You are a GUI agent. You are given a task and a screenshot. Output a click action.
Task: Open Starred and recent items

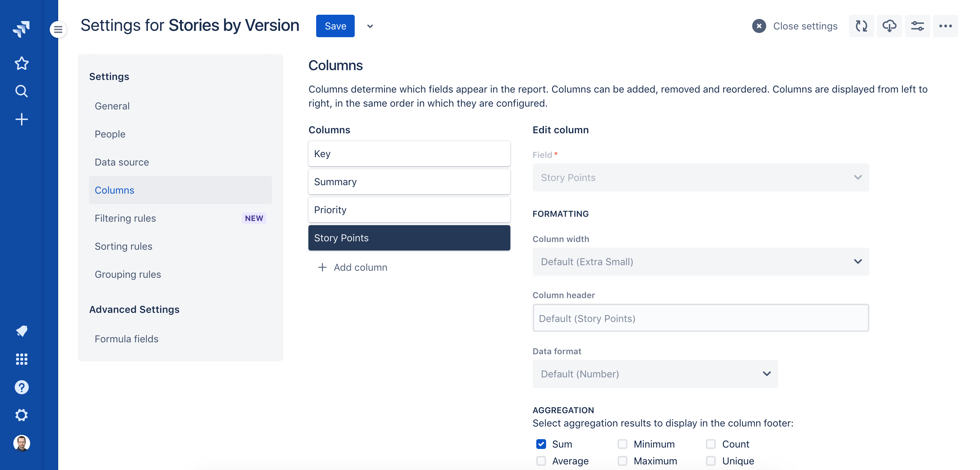point(21,63)
